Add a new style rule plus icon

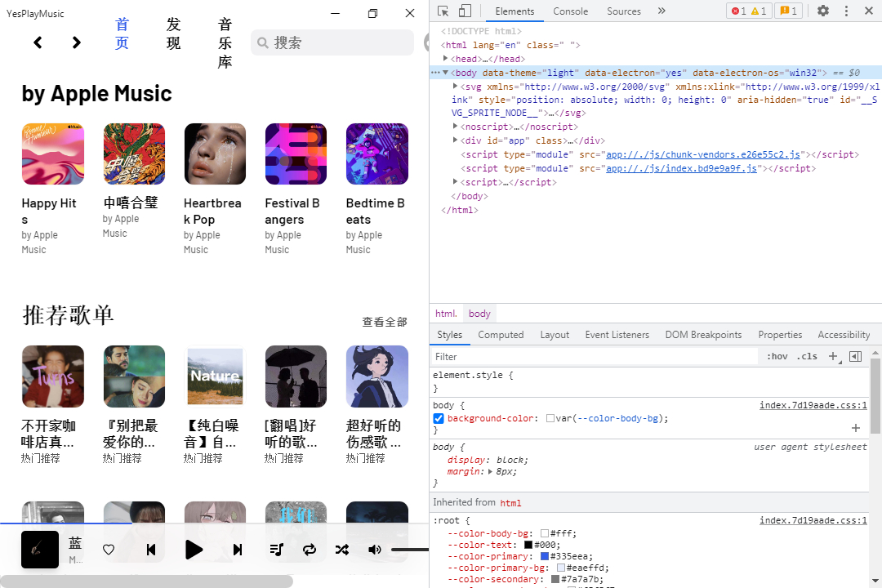click(x=833, y=356)
